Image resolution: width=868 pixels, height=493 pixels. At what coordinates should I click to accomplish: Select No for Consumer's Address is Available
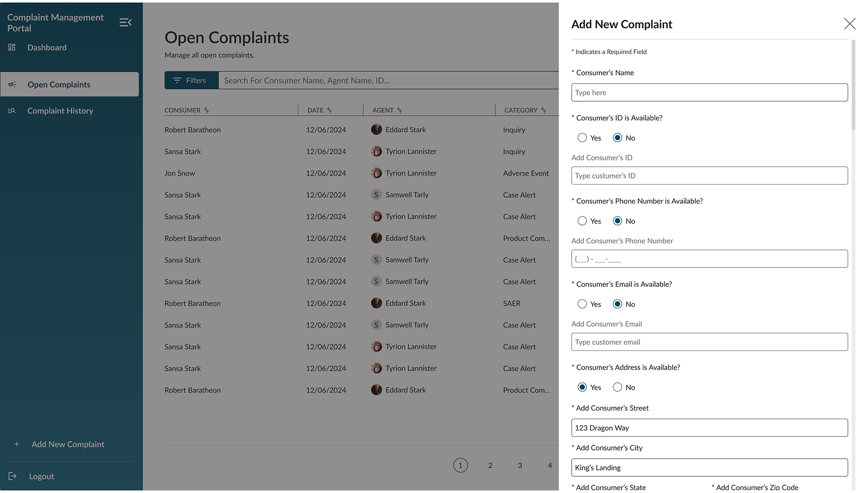point(617,387)
